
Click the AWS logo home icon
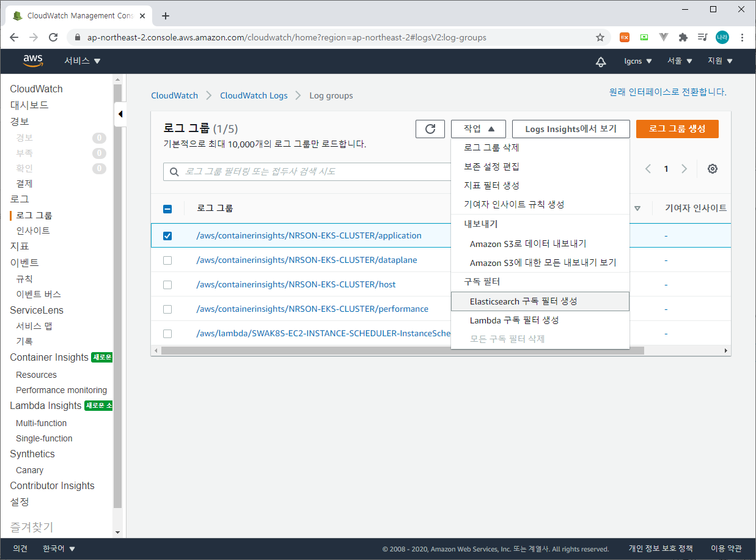33,61
